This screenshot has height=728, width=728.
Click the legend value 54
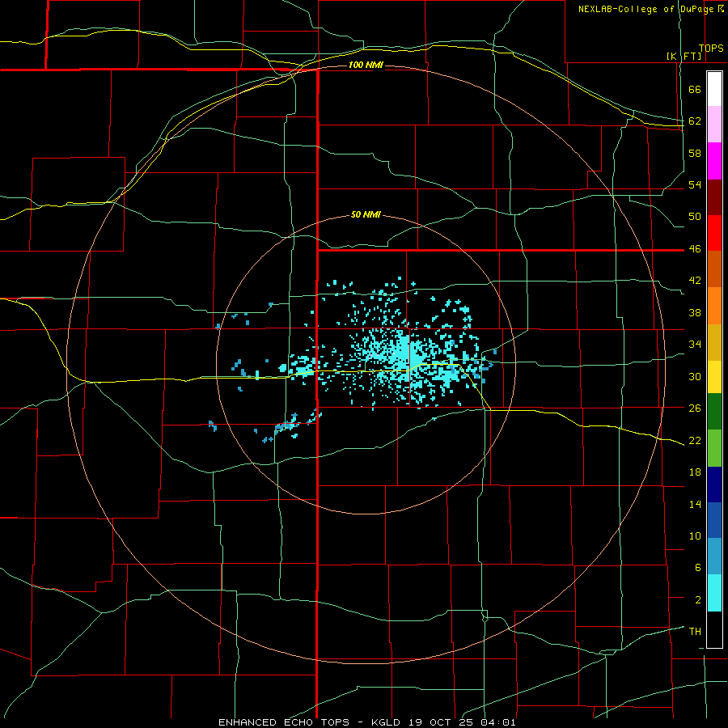click(695, 184)
